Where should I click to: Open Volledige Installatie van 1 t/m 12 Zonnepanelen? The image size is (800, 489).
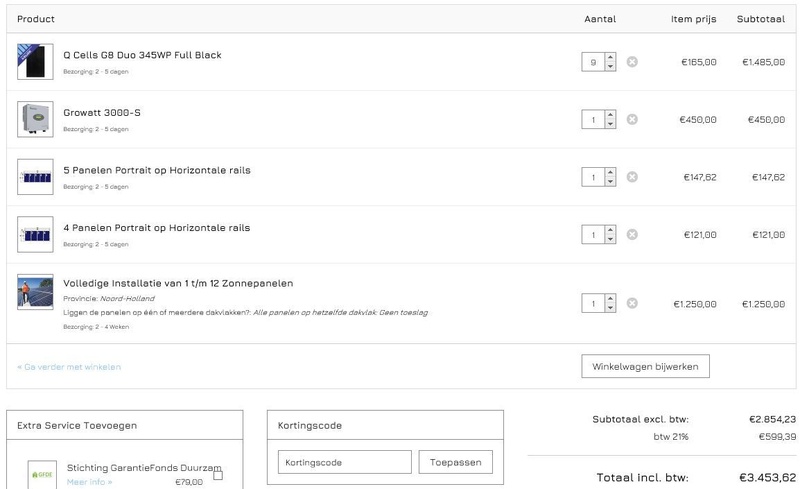(178, 283)
